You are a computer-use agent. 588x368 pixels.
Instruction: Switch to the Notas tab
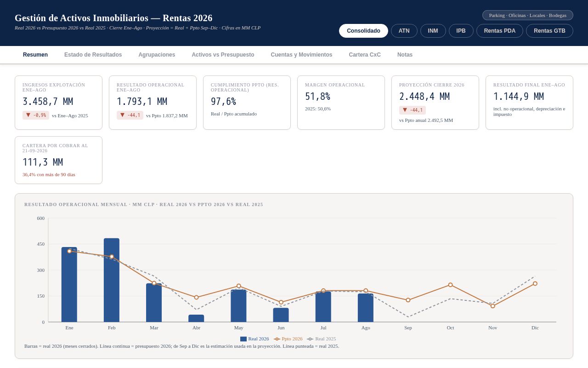pos(405,55)
